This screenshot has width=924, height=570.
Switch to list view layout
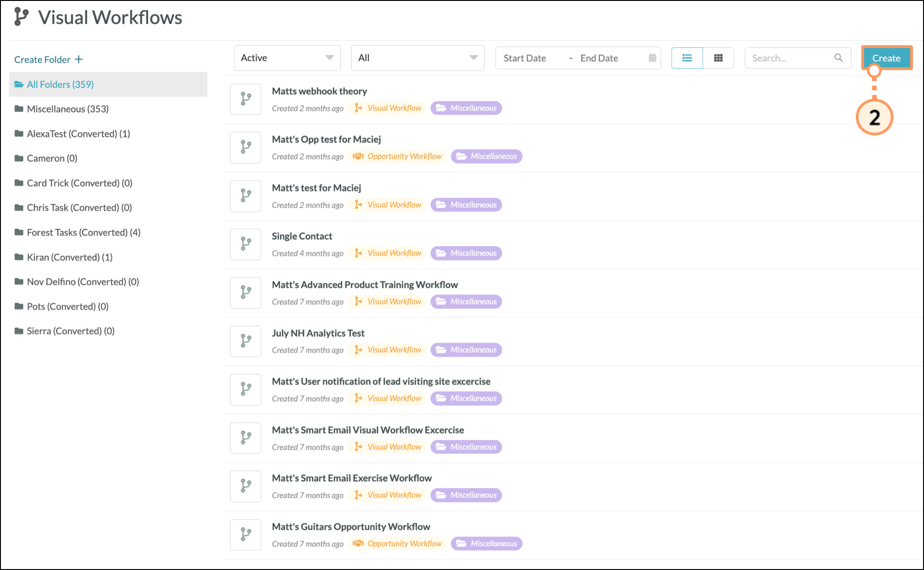tap(687, 58)
